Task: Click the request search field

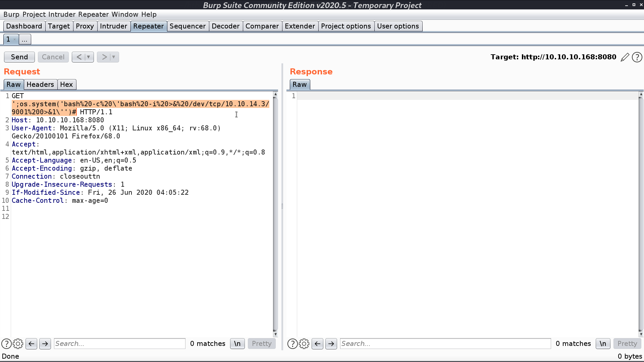Action: tap(120, 344)
